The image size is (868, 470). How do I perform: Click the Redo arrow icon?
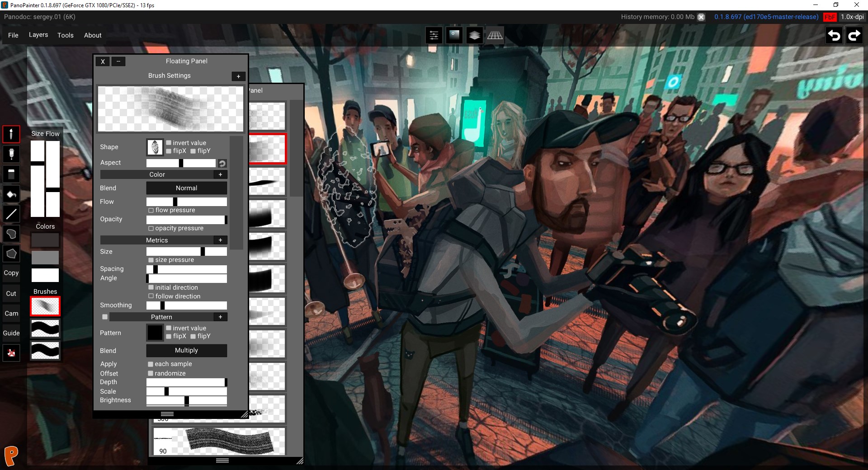pos(854,35)
